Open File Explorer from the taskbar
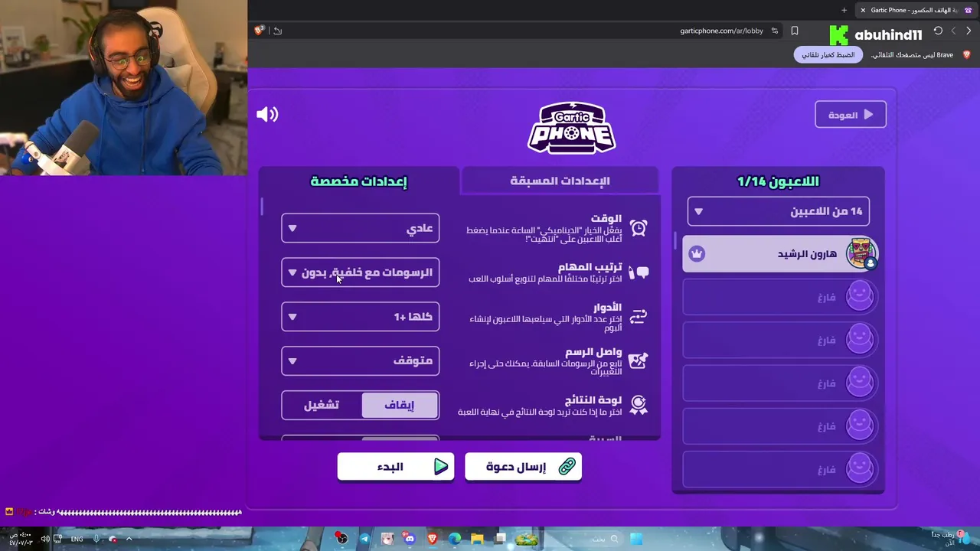 pos(477,539)
